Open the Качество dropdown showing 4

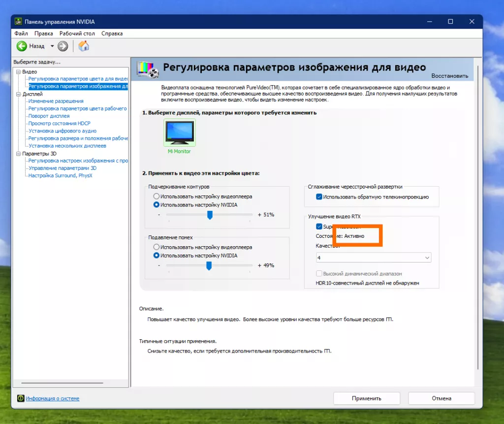coord(373,257)
